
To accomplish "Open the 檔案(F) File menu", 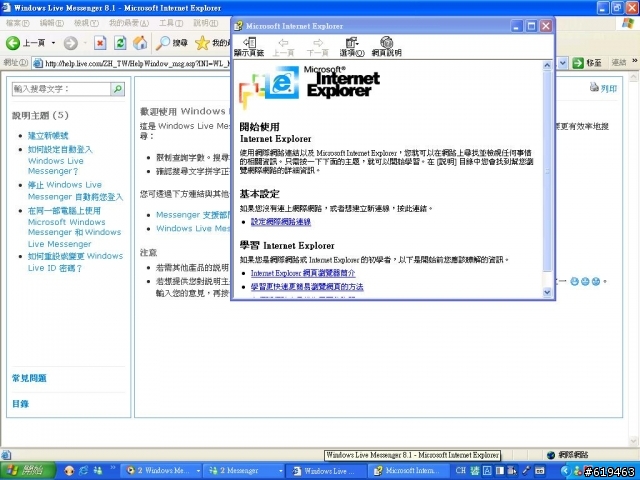I will click(18, 23).
